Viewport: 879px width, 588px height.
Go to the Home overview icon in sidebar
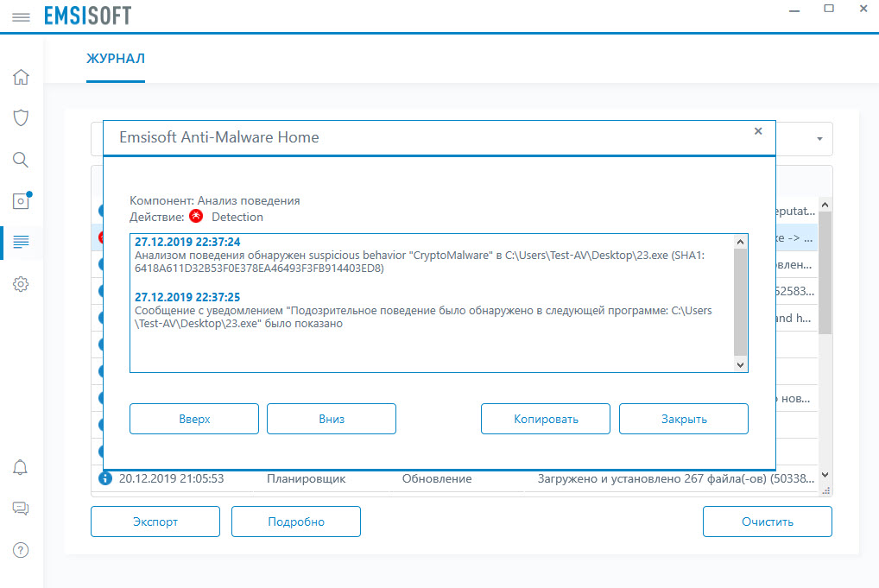pos(21,77)
